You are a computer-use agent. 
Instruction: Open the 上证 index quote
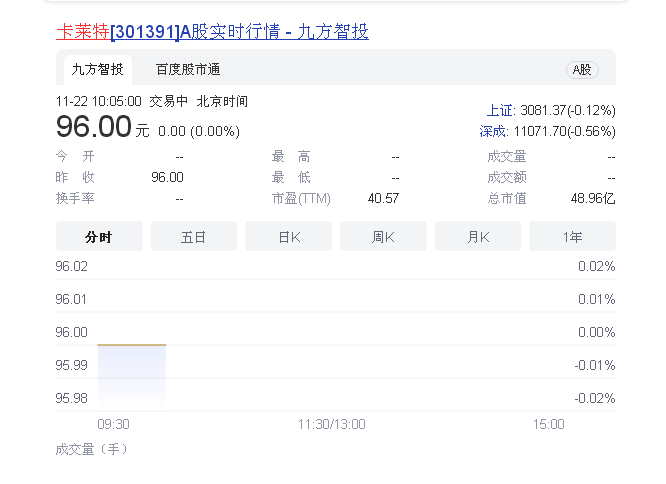point(550,110)
